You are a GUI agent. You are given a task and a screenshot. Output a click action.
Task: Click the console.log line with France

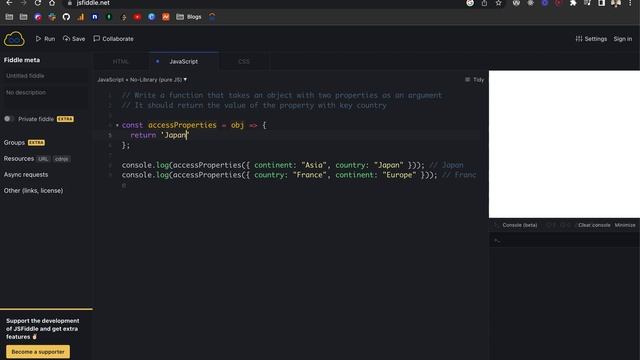(x=299, y=175)
